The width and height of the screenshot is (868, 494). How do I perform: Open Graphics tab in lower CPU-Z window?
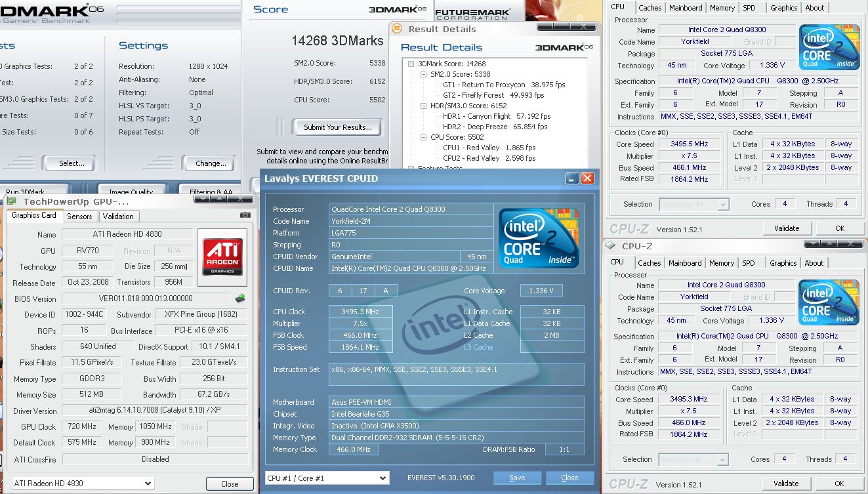(783, 263)
